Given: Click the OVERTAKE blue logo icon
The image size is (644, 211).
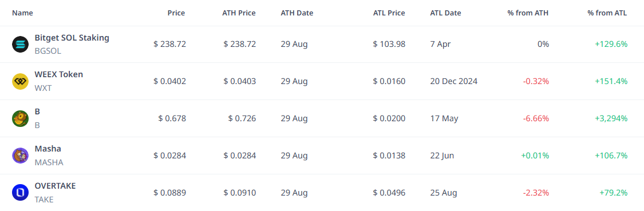Looking at the screenshot, I should 20,193.
